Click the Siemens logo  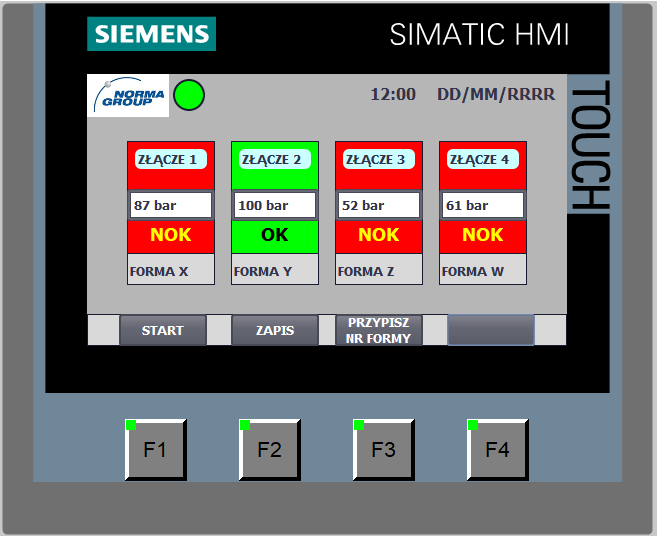151,34
